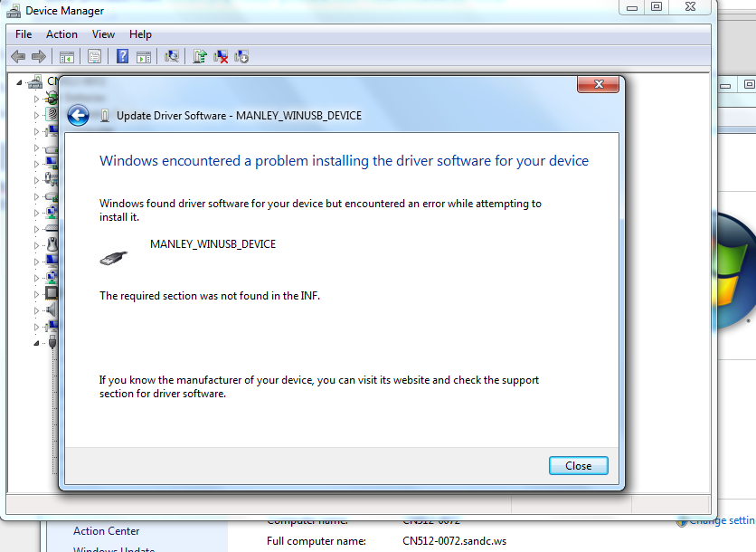Click the toolbar Forward arrow
The image size is (756, 552).
coord(39,56)
